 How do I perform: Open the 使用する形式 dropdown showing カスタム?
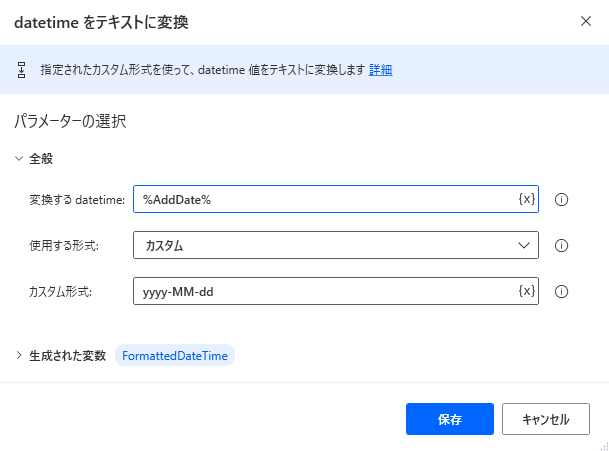pyautogui.click(x=336, y=245)
